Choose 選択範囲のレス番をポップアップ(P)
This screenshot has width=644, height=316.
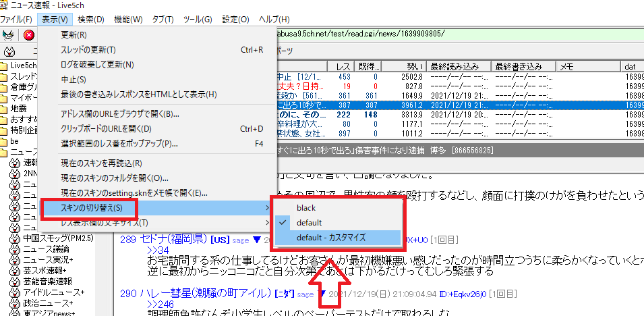point(157,144)
